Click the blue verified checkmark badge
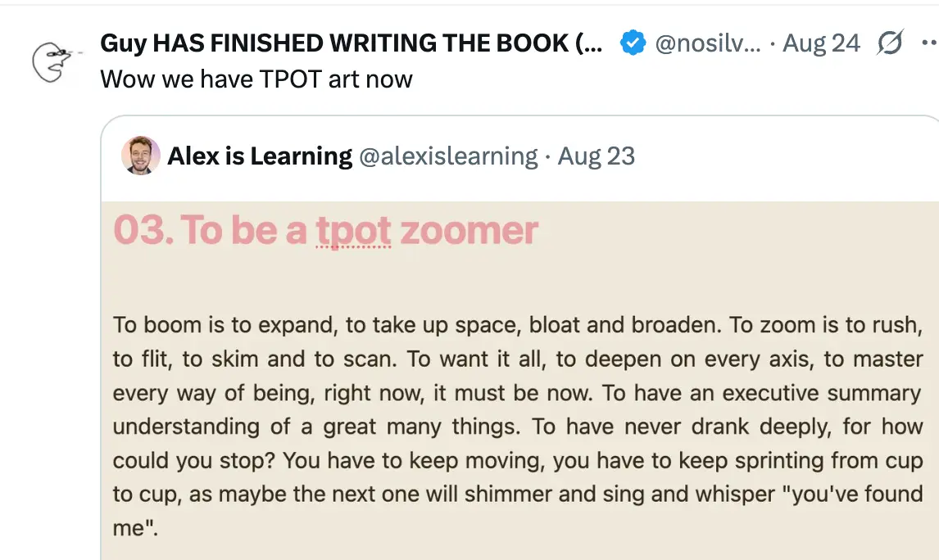 click(631, 43)
